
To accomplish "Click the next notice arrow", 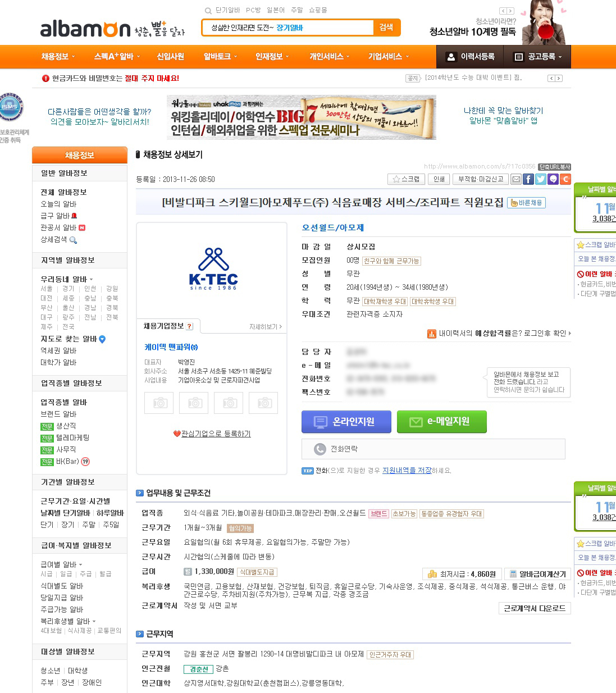I will point(559,79).
